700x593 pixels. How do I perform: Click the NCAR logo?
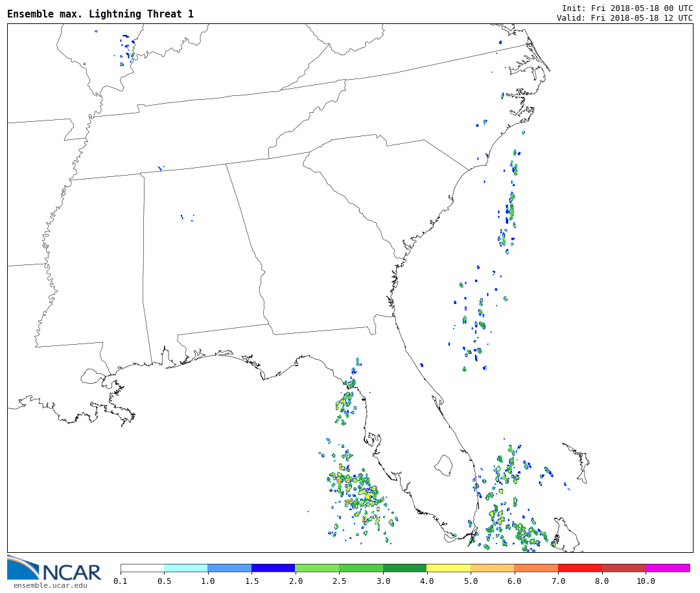[54, 568]
